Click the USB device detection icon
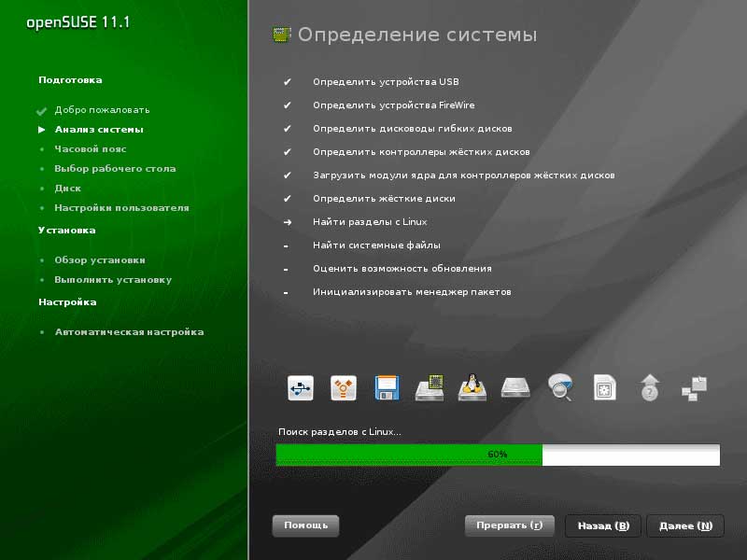 click(301, 387)
